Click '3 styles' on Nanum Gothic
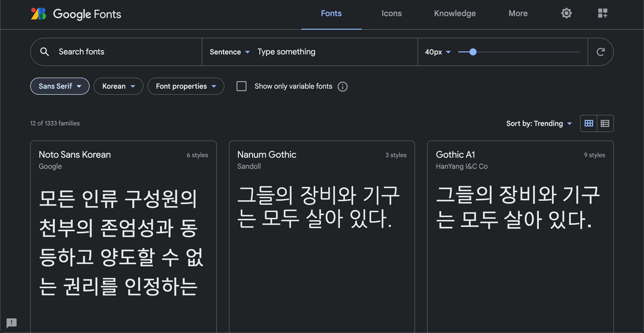 click(x=396, y=155)
